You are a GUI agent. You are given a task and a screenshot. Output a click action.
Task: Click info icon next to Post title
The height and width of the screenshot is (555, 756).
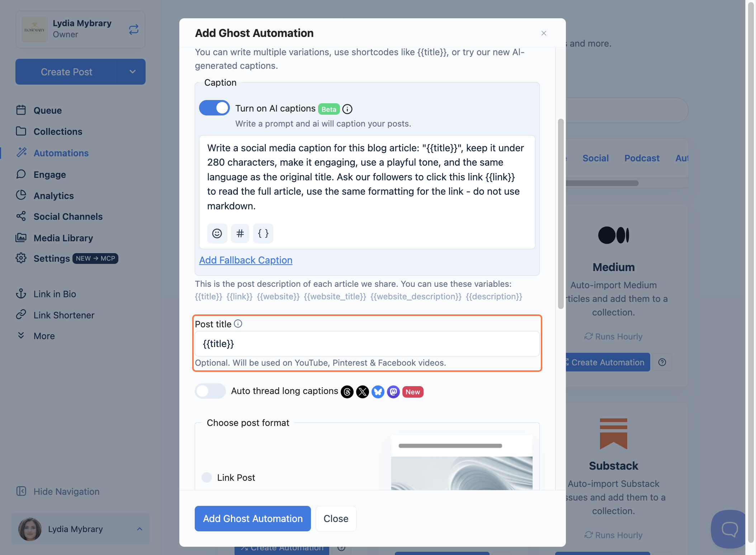click(238, 324)
